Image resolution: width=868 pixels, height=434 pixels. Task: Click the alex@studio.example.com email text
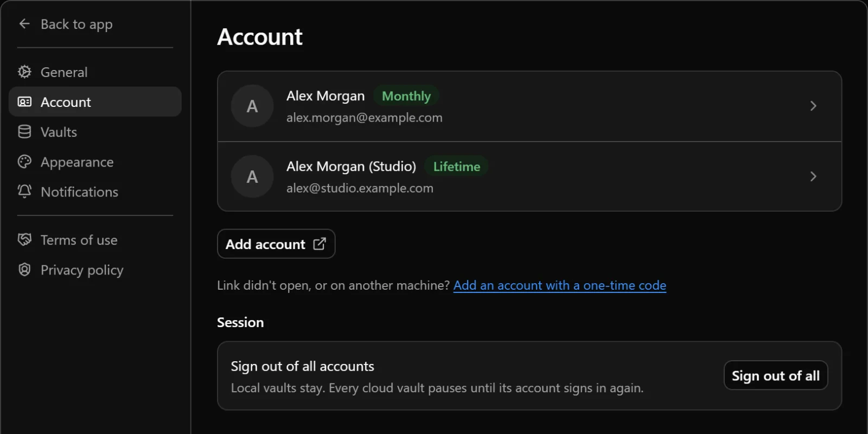point(360,188)
